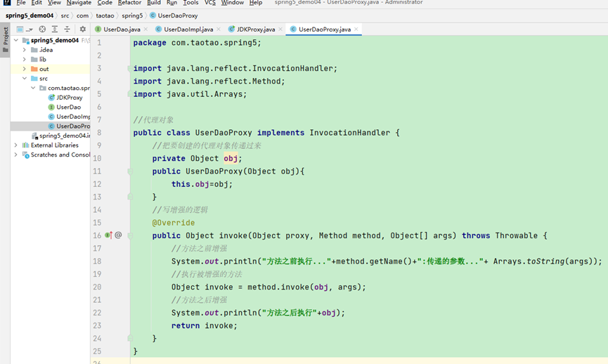
Task: Click spring5_demo04 in the breadcrumb bar
Action: pyautogui.click(x=30, y=15)
